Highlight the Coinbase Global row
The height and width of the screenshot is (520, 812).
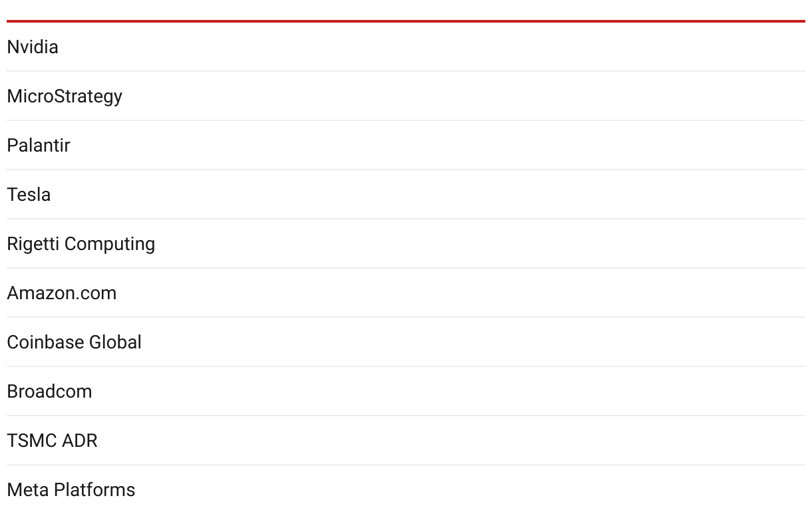(406, 342)
